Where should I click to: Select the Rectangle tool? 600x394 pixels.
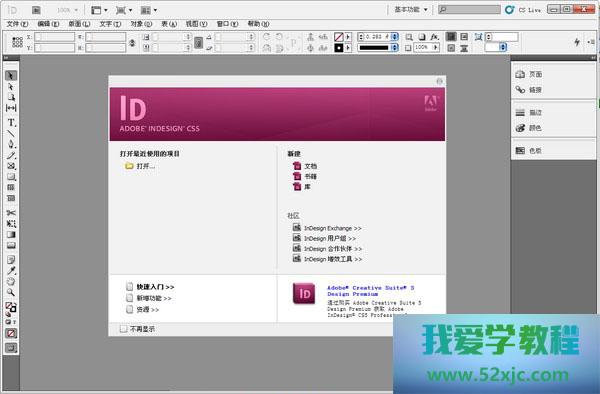tap(11, 177)
